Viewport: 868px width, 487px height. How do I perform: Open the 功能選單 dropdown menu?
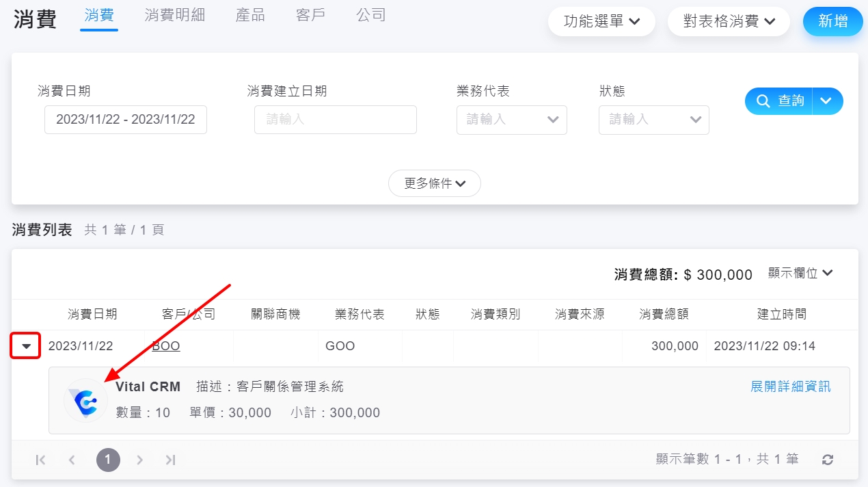click(x=601, y=22)
